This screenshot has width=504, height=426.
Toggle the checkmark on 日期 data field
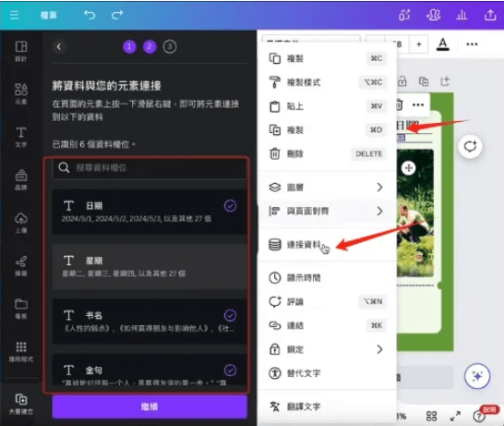click(x=230, y=206)
